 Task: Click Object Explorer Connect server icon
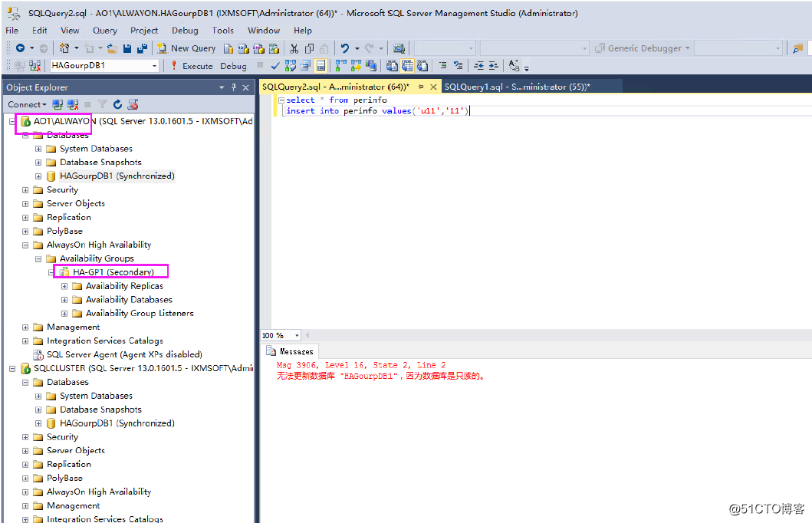click(x=58, y=104)
